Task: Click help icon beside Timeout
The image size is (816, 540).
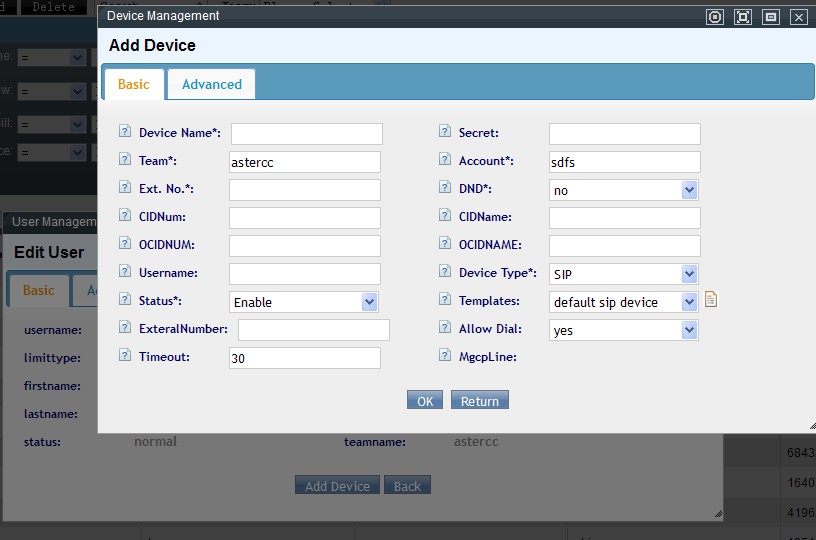Action: coord(125,356)
